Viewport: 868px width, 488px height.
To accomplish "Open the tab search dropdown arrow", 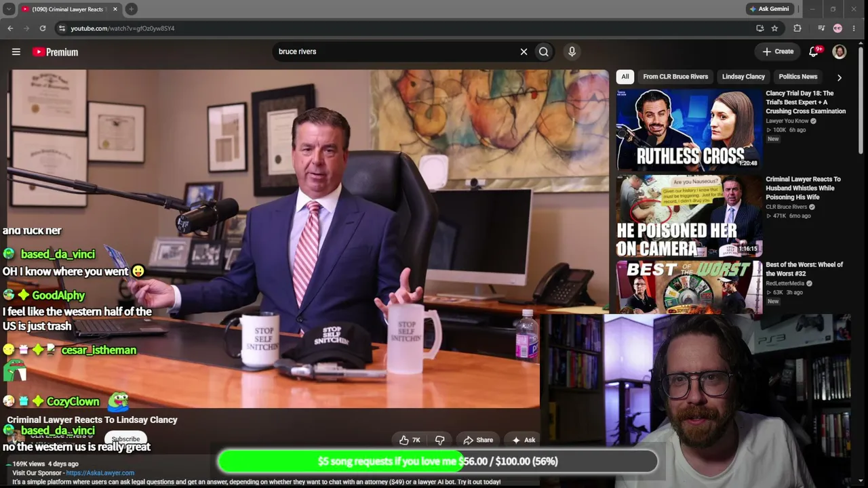I will [x=9, y=9].
